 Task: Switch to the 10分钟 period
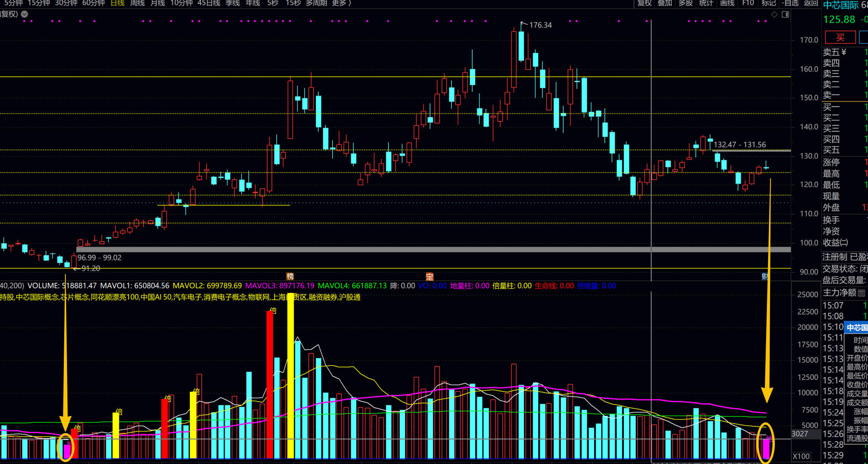coord(182,3)
